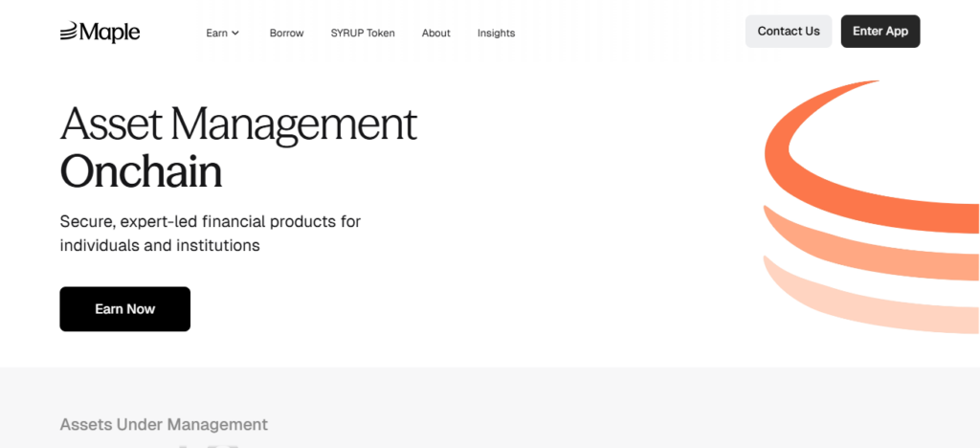Click the Maple striped logo icon
980x448 pixels.
(x=69, y=33)
